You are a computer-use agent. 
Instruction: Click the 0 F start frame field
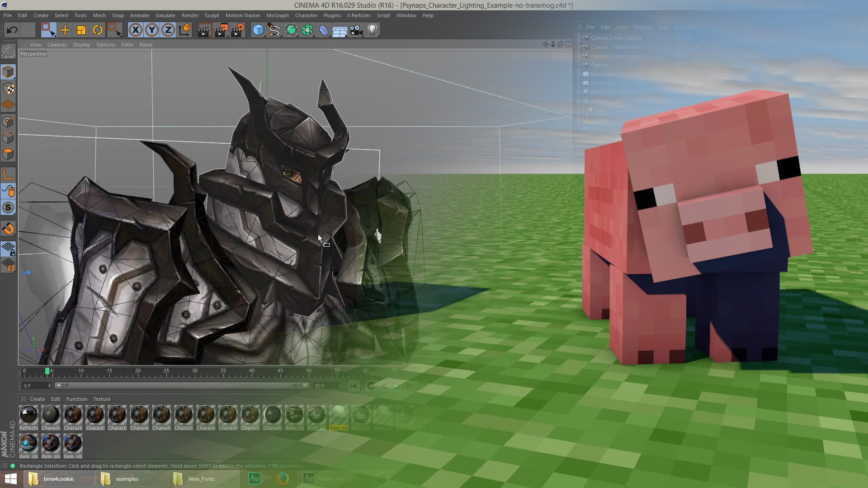[37, 386]
